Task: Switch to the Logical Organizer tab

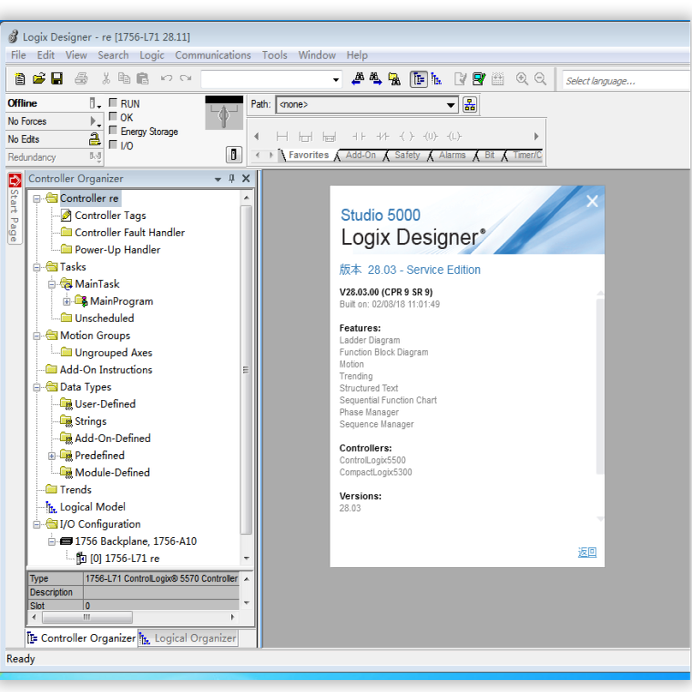Action: [189, 638]
